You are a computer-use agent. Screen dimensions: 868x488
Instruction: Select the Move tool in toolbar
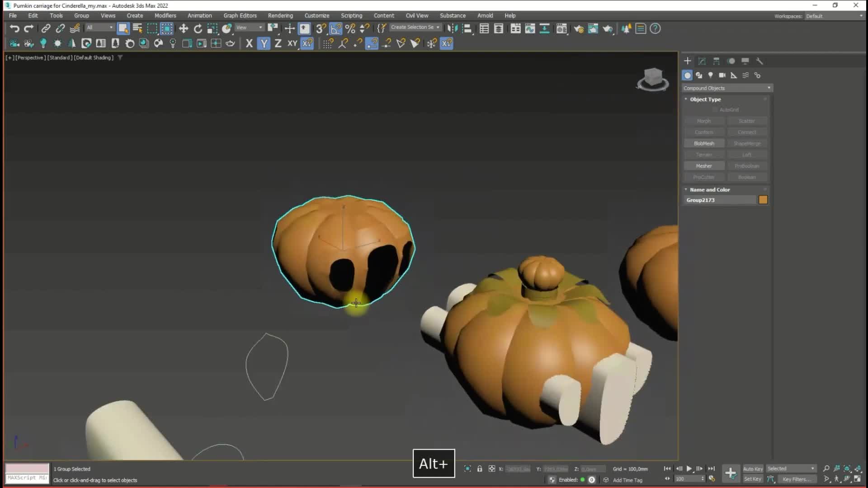183,29
